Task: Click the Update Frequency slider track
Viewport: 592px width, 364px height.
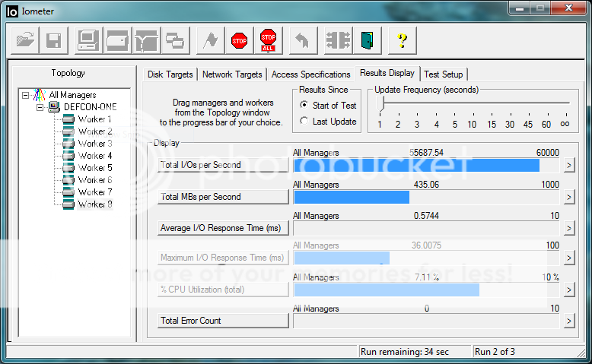Action: pyautogui.click(x=472, y=103)
